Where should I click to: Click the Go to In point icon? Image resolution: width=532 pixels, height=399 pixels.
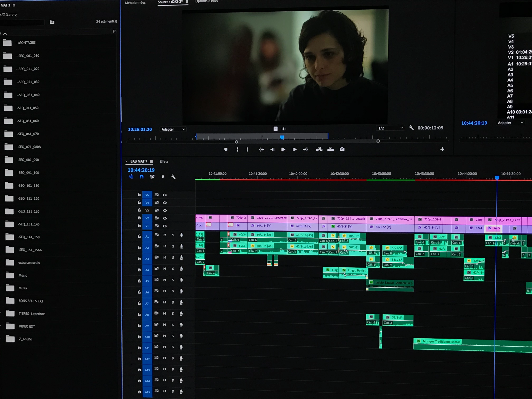pos(261,149)
